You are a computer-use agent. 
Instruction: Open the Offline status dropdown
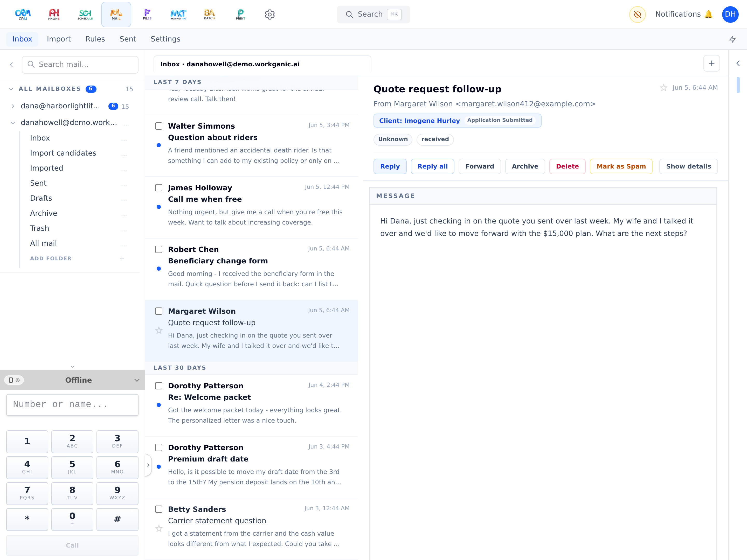point(137,380)
